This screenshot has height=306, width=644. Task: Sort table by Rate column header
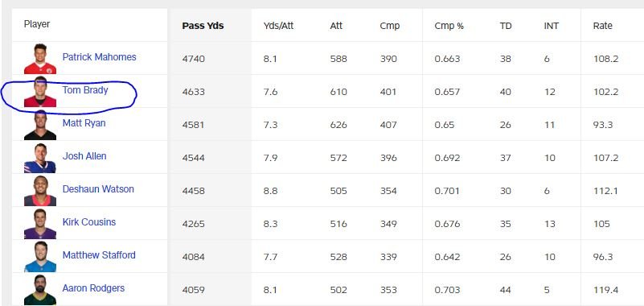click(602, 26)
